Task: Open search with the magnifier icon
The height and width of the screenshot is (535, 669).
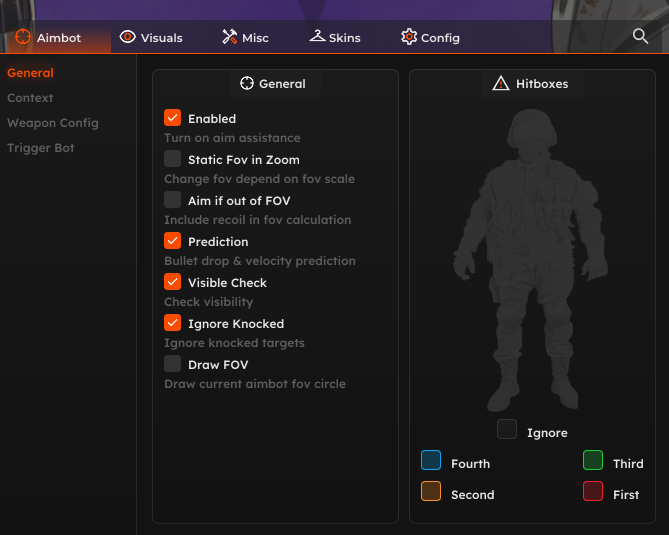Action: (x=641, y=36)
